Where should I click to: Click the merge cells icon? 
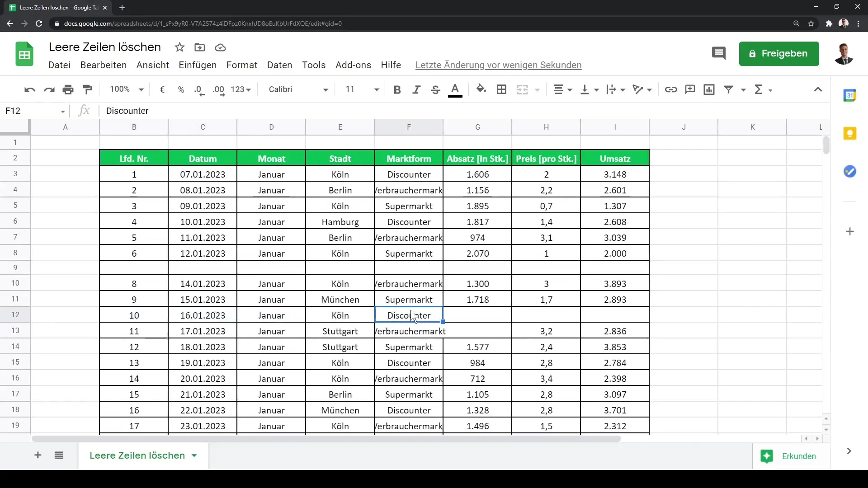522,89
